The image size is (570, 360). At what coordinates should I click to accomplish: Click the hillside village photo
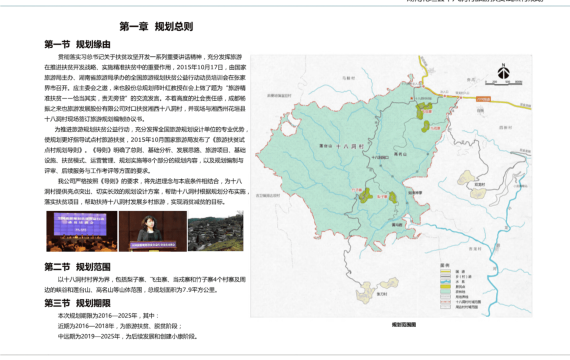click(216, 231)
